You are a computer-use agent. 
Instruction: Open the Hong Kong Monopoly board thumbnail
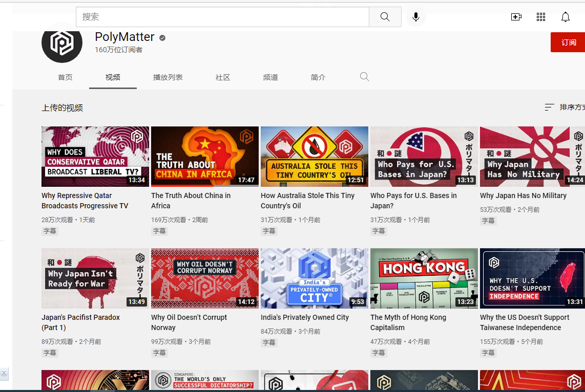click(424, 278)
